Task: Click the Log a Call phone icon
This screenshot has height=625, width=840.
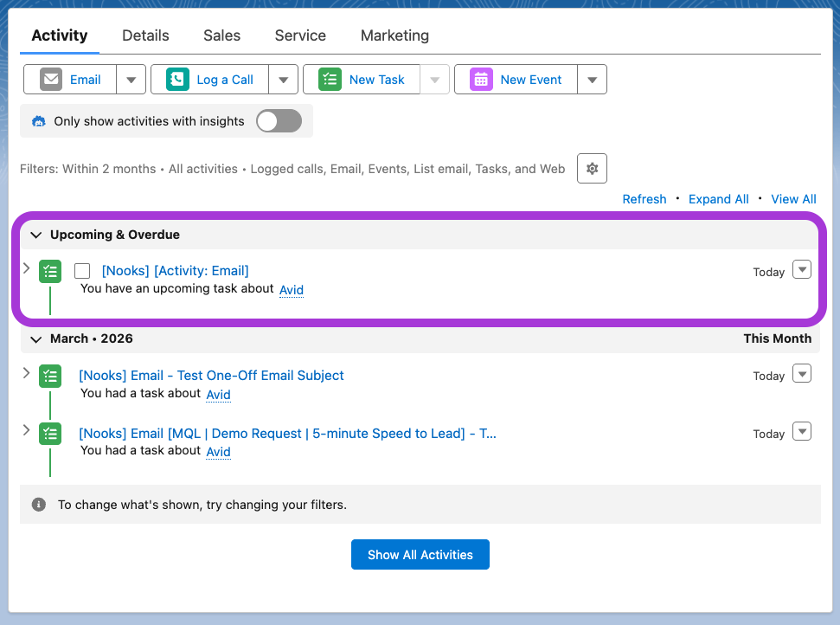Action: 177,80
